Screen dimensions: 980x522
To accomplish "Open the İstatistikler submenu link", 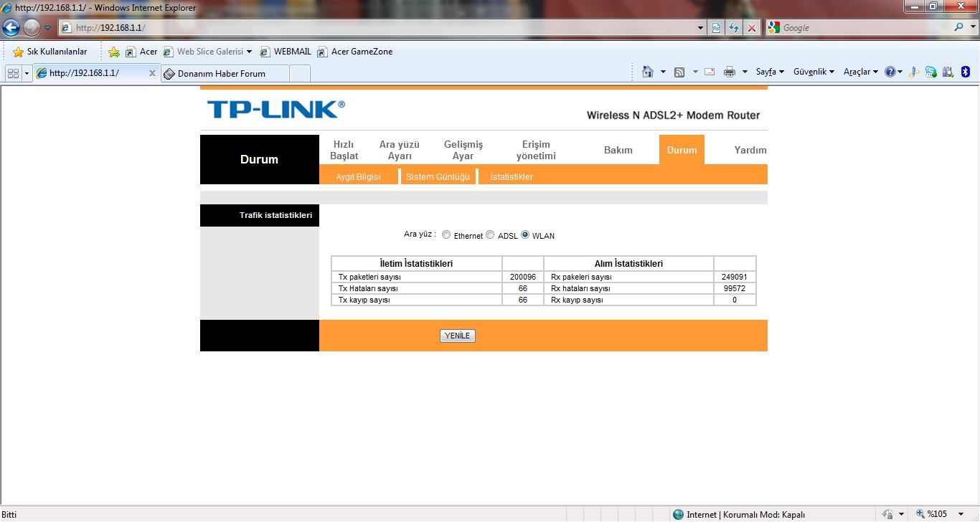I will pyautogui.click(x=512, y=176).
